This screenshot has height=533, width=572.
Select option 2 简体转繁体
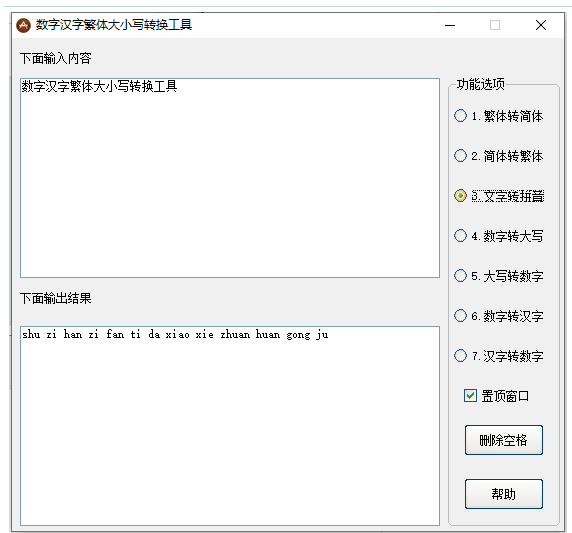click(498, 156)
